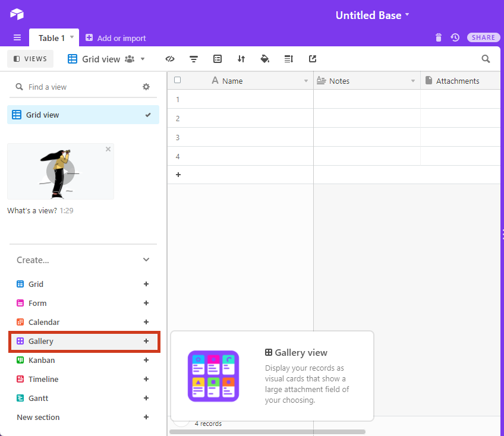Open base revision history icon
This screenshot has width=504, height=436.
tap(455, 37)
